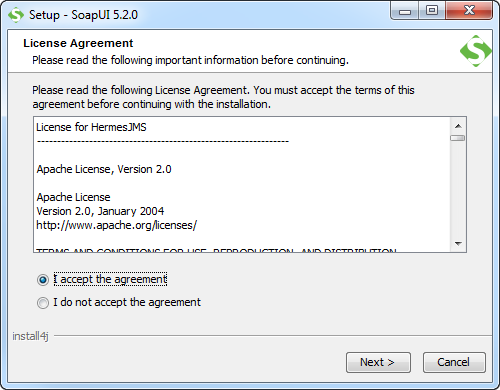Viewport: 500px width, 390px height.
Task: Click inside the license agreement text box
Action: pos(242,184)
